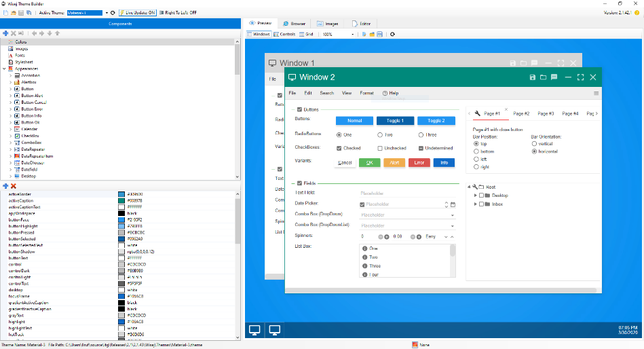Collapse the Appearances tree node
This screenshot has width=644, height=349.
[4, 69]
